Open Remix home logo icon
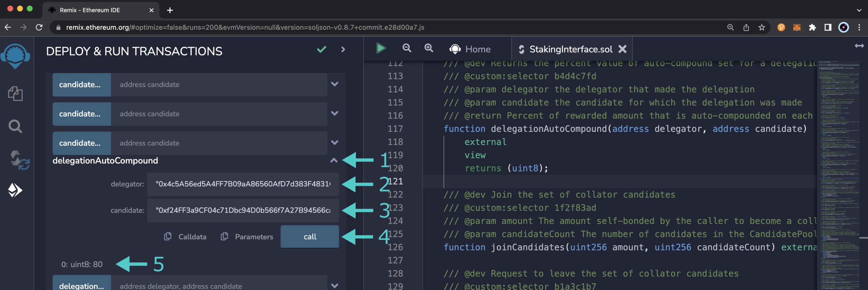868x290 pixels. 15,56
